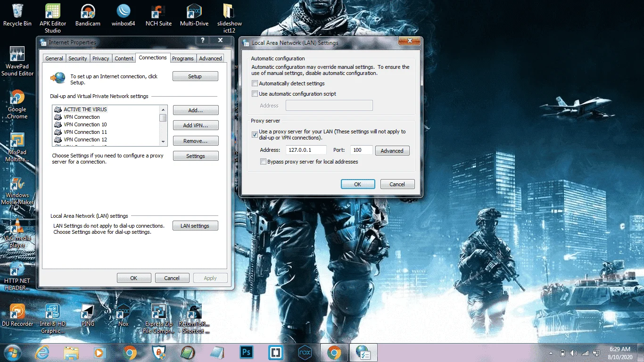Open Windows Explorer from the taskbar
Screen dimensions: 644x362
coord(71,353)
